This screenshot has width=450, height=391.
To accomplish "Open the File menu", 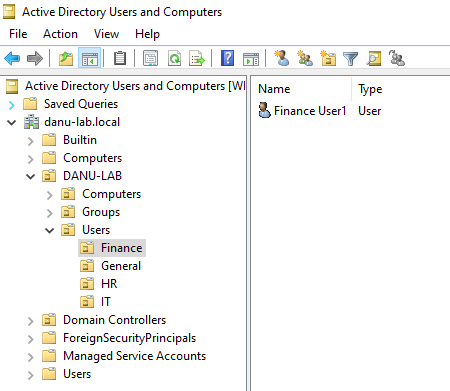I will pyautogui.click(x=18, y=34).
